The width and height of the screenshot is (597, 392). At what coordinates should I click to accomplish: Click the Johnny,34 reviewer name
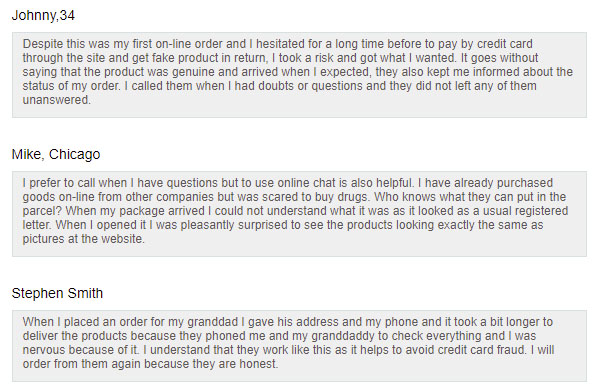[43, 16]
